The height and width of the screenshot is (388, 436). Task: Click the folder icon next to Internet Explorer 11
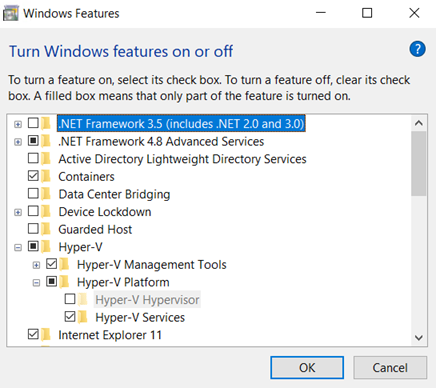pyautogui.click(x=46, y=334)
